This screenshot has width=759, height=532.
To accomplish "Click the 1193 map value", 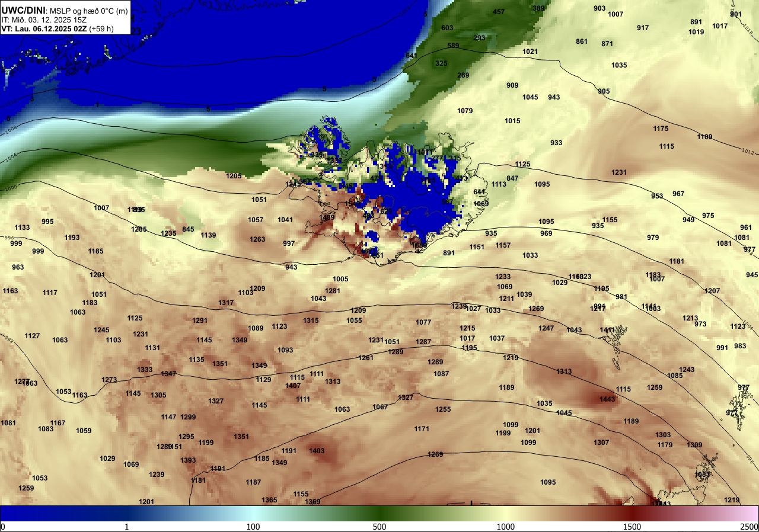I will coord(72,238).
